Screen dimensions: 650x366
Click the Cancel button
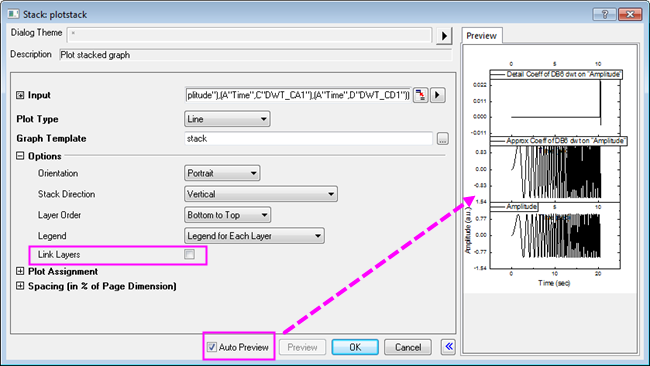click(408, 347)
